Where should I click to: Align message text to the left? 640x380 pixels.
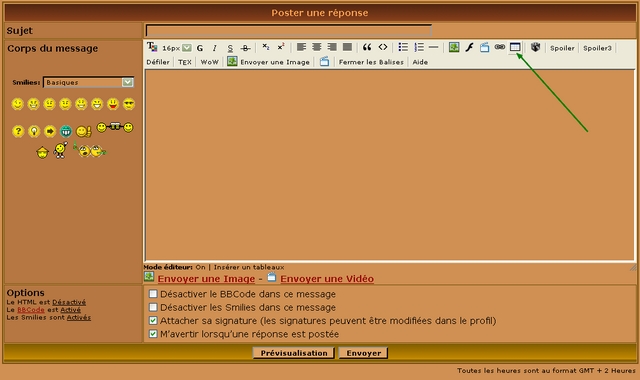pyautogui.click(x=301, y=47)
